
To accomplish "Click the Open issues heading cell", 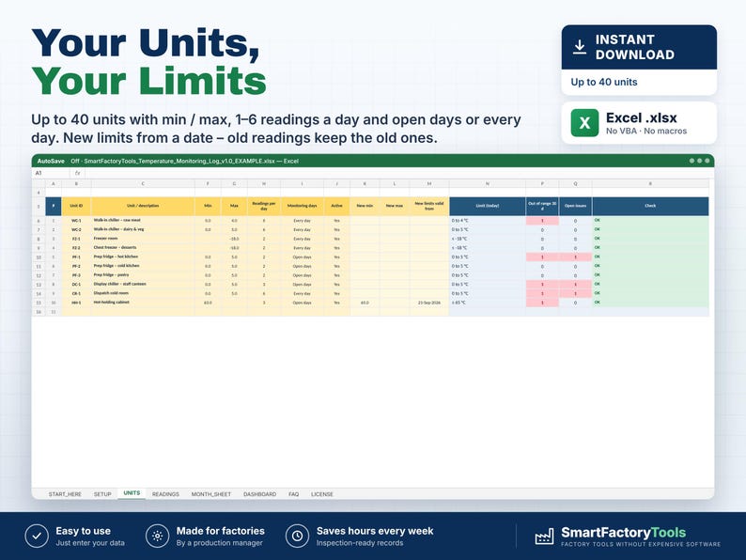I will click(575, 206).
